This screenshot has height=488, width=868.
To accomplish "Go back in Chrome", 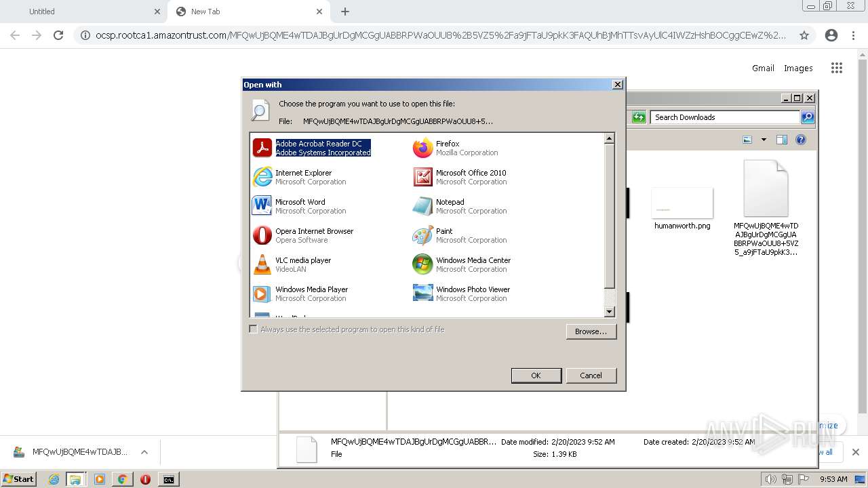I will (15, 35).
